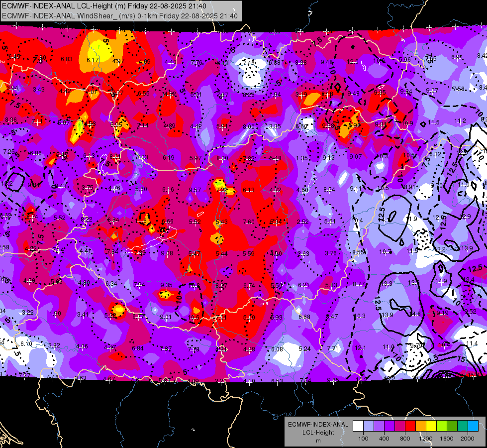Image resolution: width=487 pixels, height=448 pixels.
Task: Click legend tick label '2000'
Action: (468, 439)
